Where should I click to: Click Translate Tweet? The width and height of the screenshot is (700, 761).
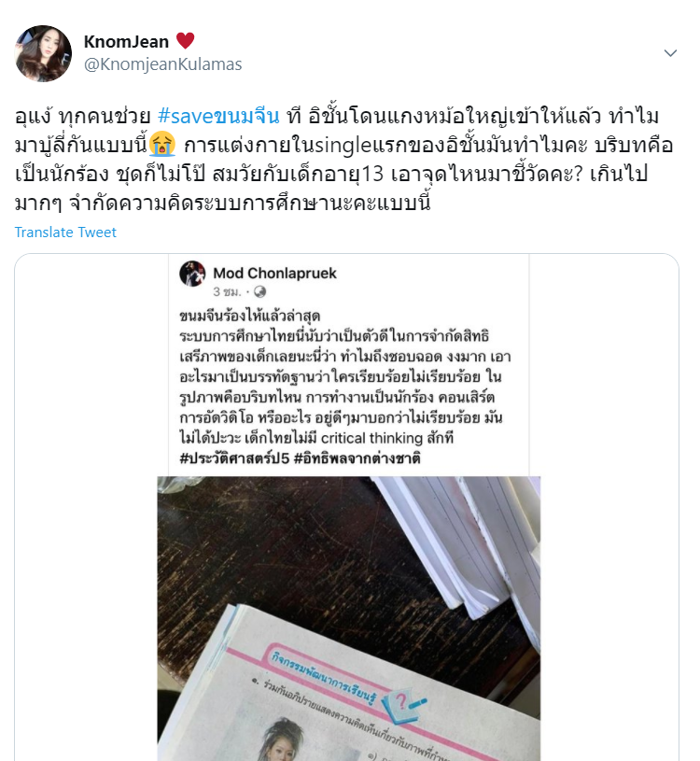click(65, 232)
